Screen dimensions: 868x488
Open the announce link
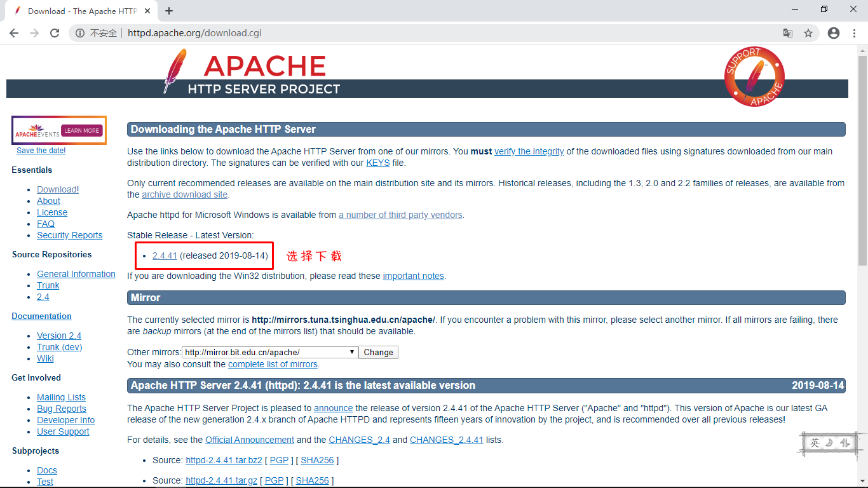(x=333, y=408)
